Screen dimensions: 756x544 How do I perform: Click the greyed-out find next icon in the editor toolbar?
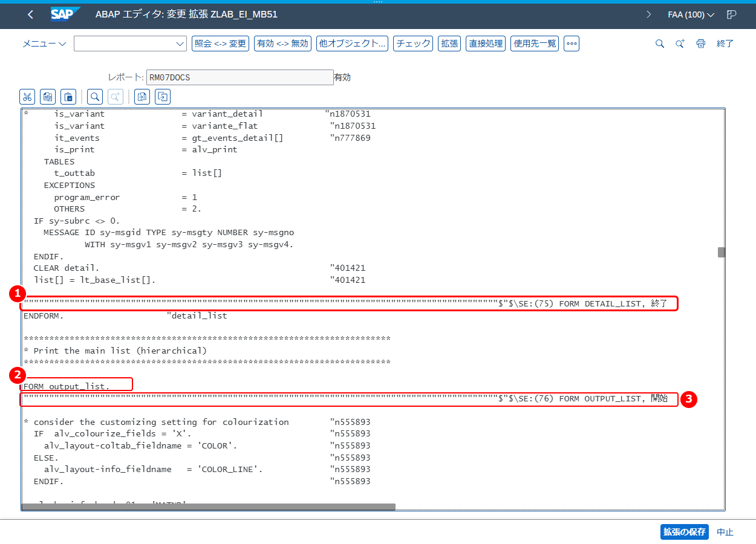(116, 96)
